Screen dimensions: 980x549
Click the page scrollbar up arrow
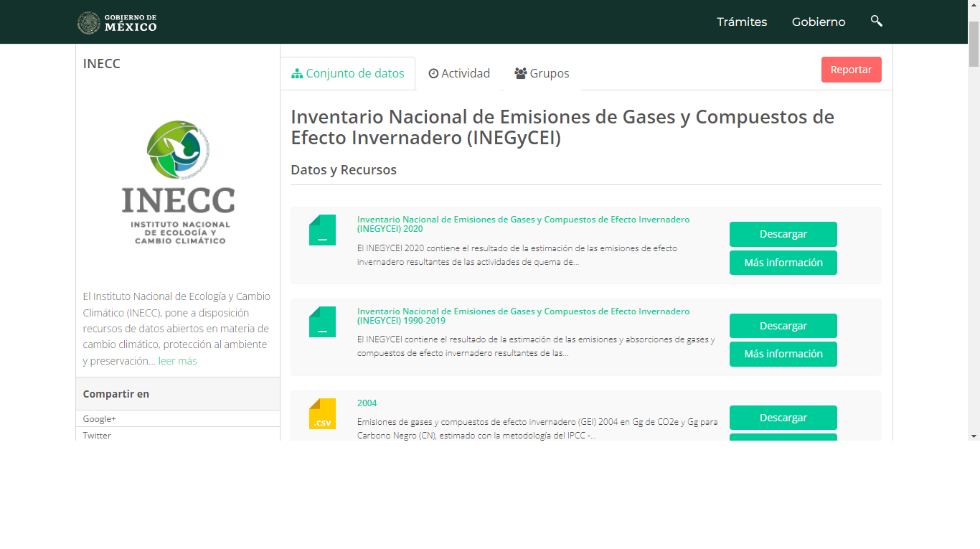click(974, 5)
